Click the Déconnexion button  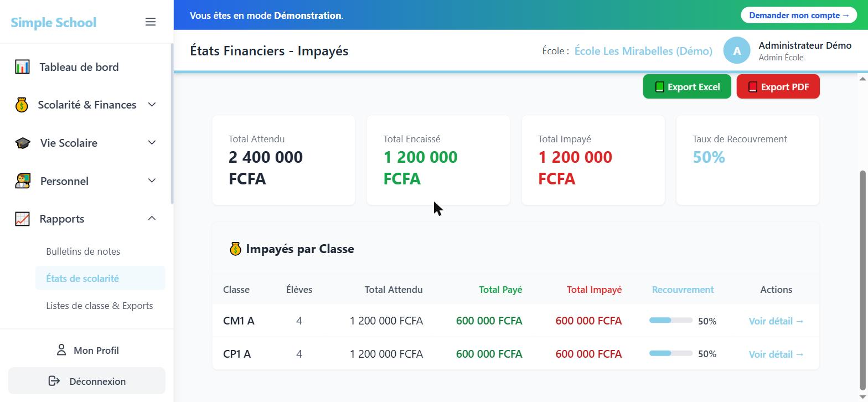(x=86, y=381)
